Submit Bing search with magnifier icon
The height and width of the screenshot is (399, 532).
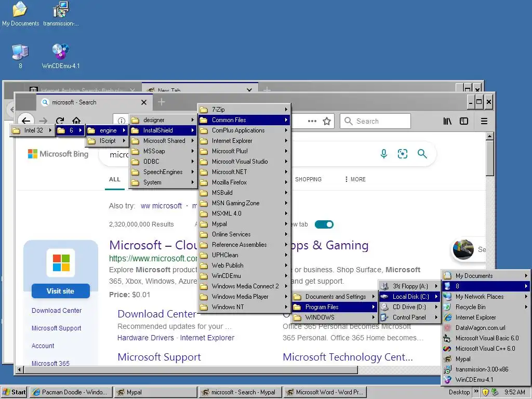coord(422,154)
